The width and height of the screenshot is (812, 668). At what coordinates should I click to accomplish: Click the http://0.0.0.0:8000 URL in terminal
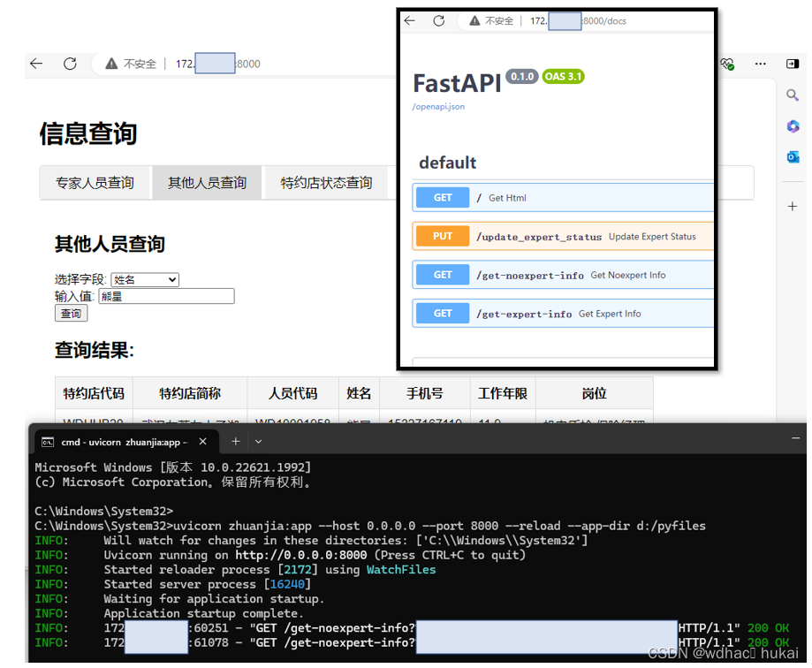[301, 555]
